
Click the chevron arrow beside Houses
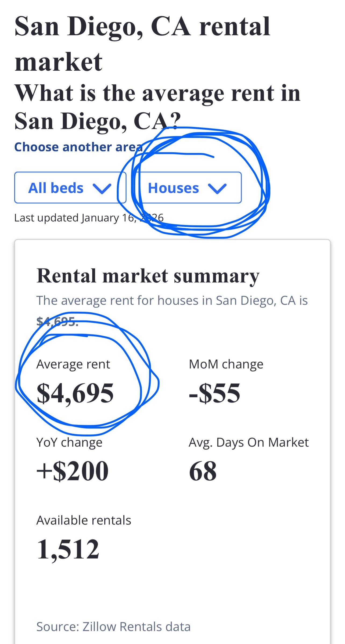[217, 188]
